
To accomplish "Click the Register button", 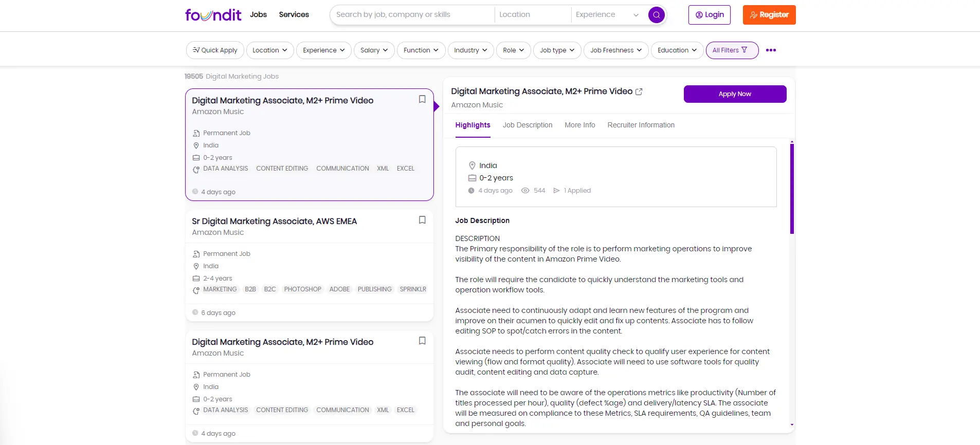I will (x=769, y=15).
